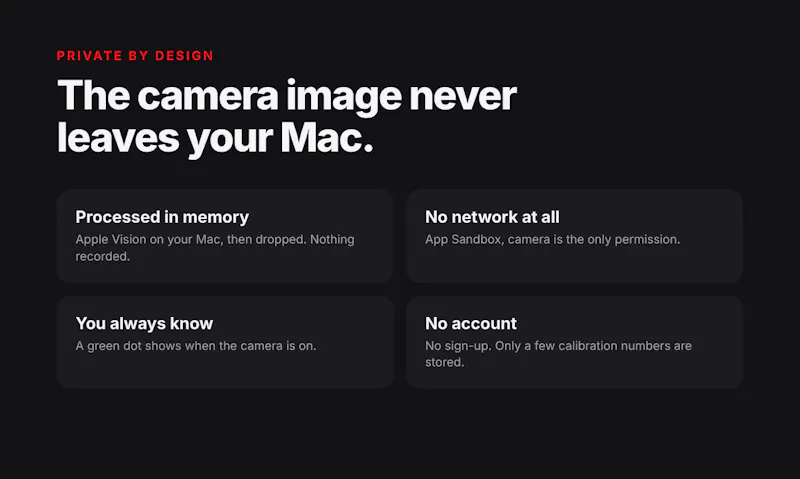The width and height of the screenshot is (800, 479).
Task: Select the 'Processed in memory' card title
Action: [162, 217]
